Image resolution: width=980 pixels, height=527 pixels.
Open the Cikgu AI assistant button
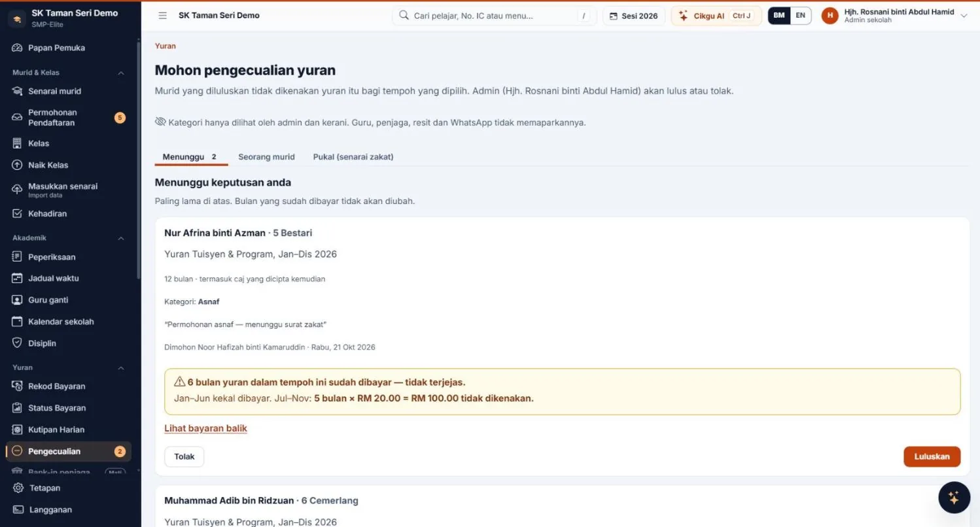click(x=716, y=16)
